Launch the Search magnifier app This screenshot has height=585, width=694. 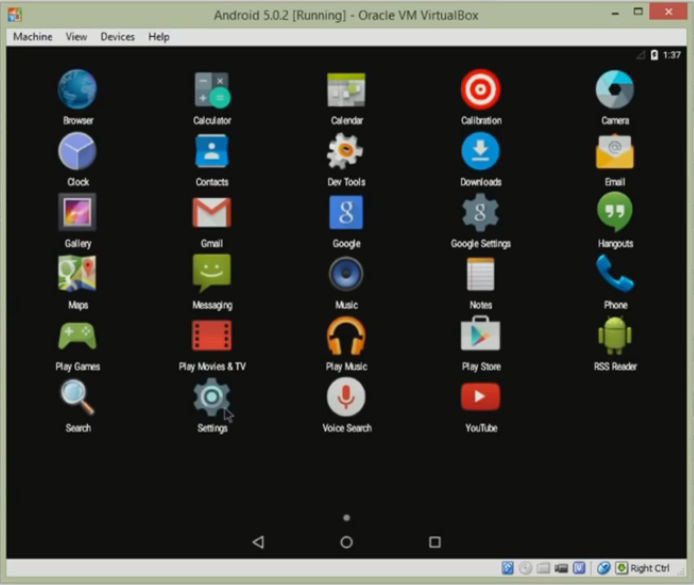tap(77, 397)
